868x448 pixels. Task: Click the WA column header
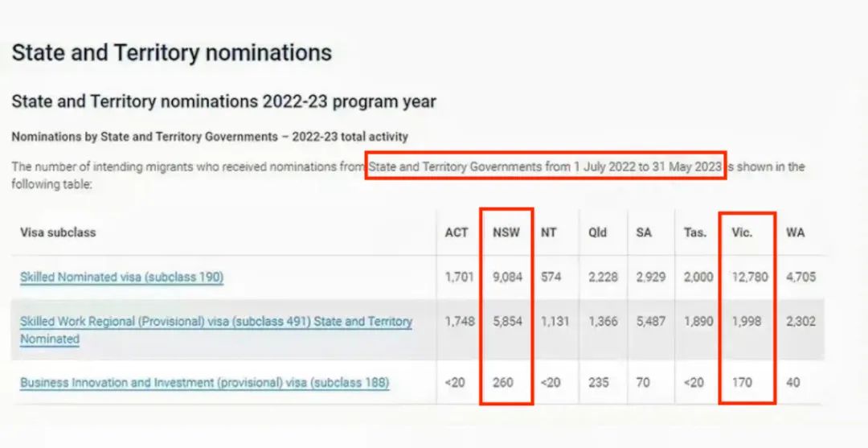(x=796, y=232)
